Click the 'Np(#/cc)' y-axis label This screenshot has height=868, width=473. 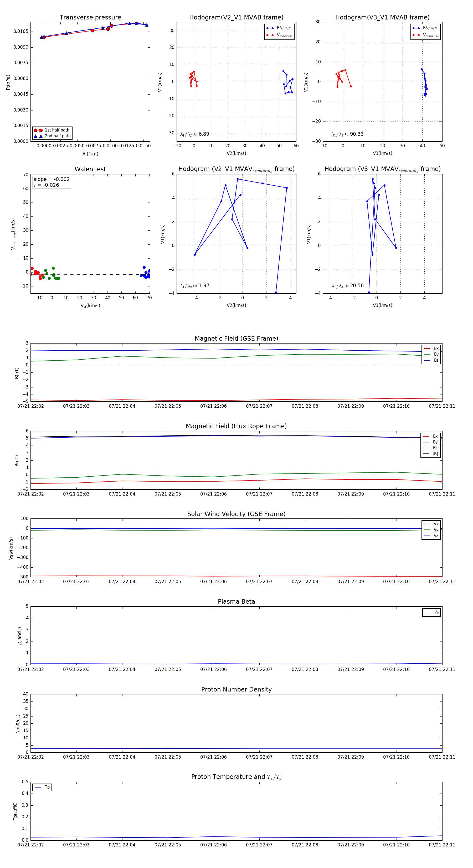coord(18,724)
